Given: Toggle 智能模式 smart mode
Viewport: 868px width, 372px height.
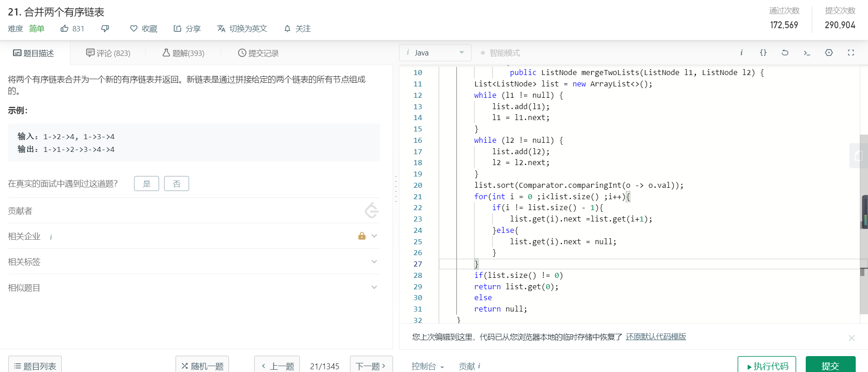Looking at the screenshot, I should (500, 53).
